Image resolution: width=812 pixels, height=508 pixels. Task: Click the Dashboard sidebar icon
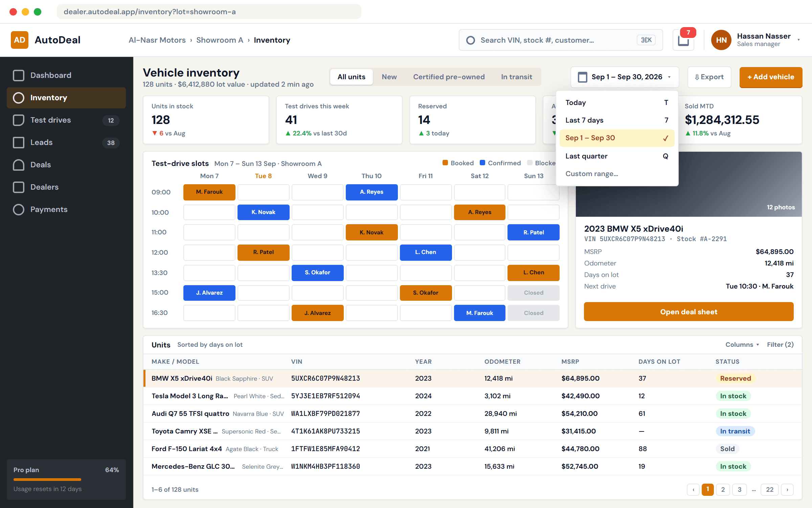[x=19, y=75]
